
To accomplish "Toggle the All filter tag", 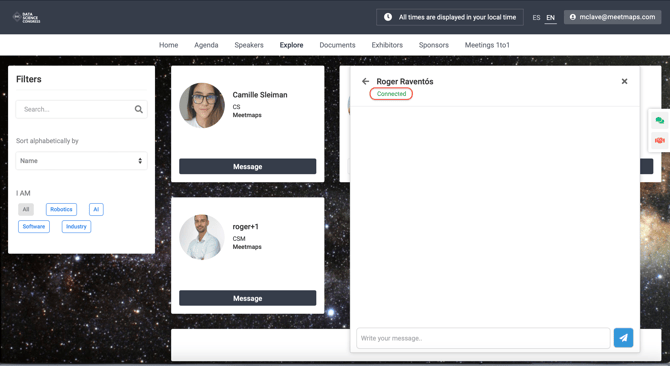I will [26, 209].
